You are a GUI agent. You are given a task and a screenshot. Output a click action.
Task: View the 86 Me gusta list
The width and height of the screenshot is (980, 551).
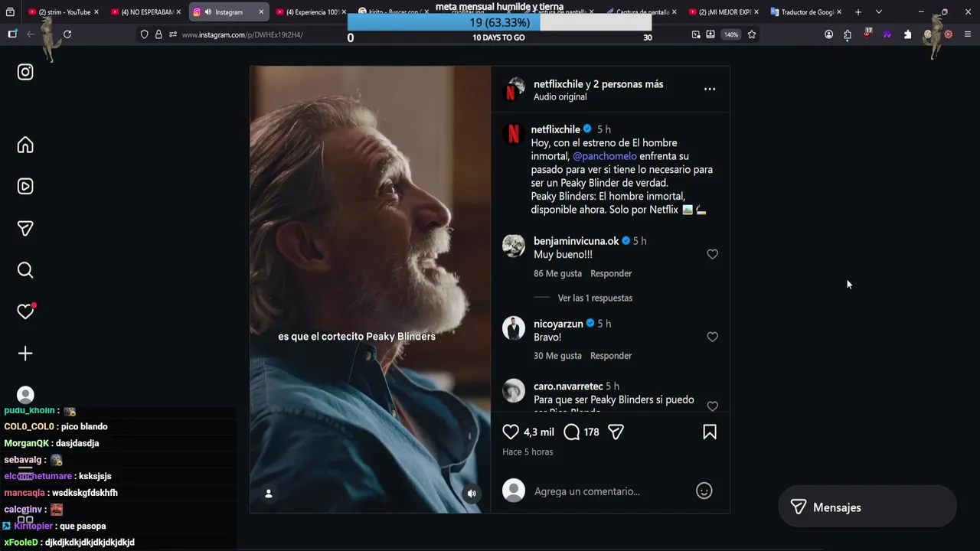tap(557, 273)
